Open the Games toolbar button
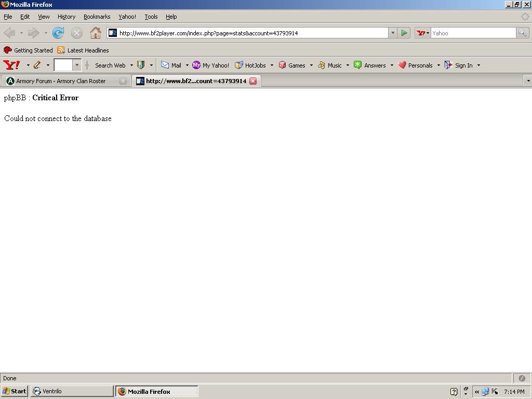 (292, 65)
